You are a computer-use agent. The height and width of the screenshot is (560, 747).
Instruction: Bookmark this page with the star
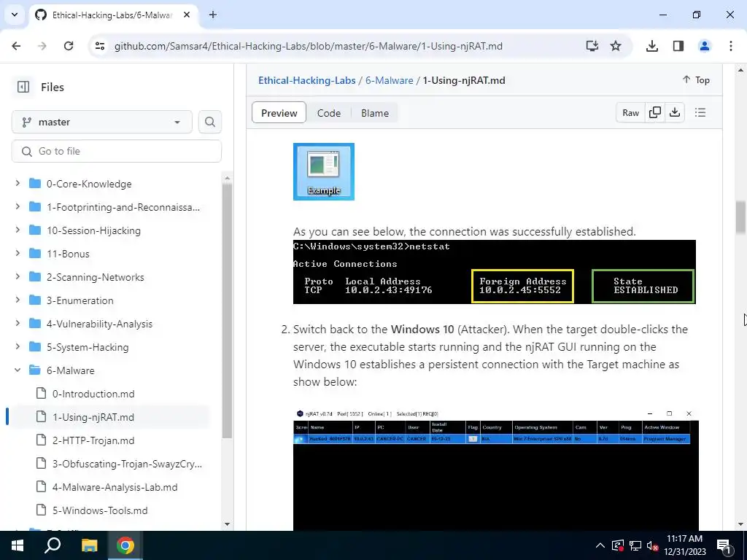(x=616, y=46)
